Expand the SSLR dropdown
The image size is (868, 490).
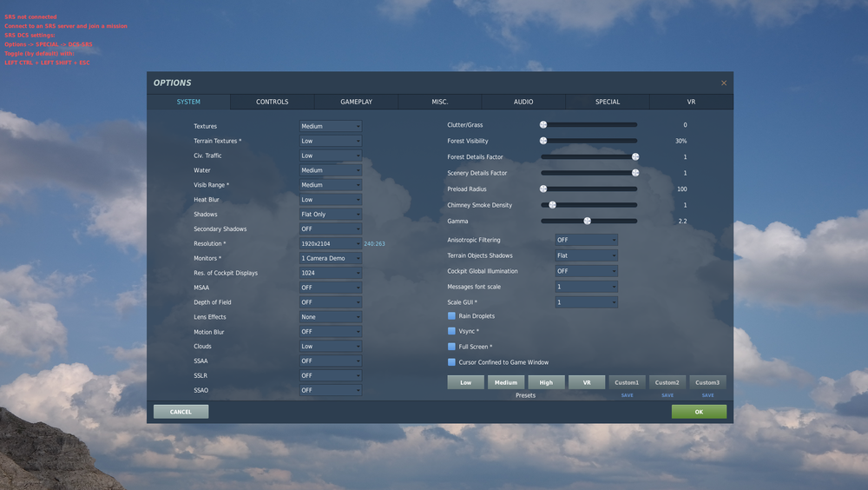331,376
